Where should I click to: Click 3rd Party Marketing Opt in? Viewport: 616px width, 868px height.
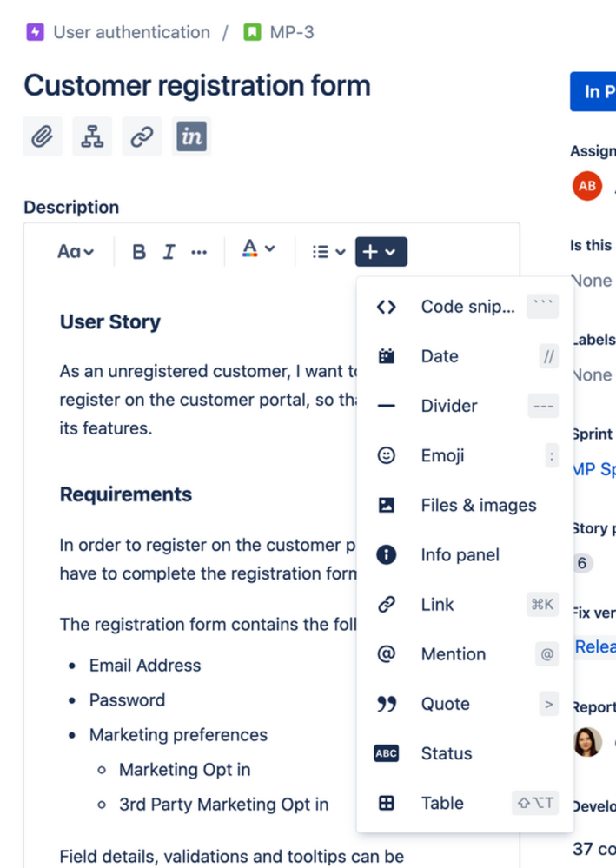tap(223, 804)
